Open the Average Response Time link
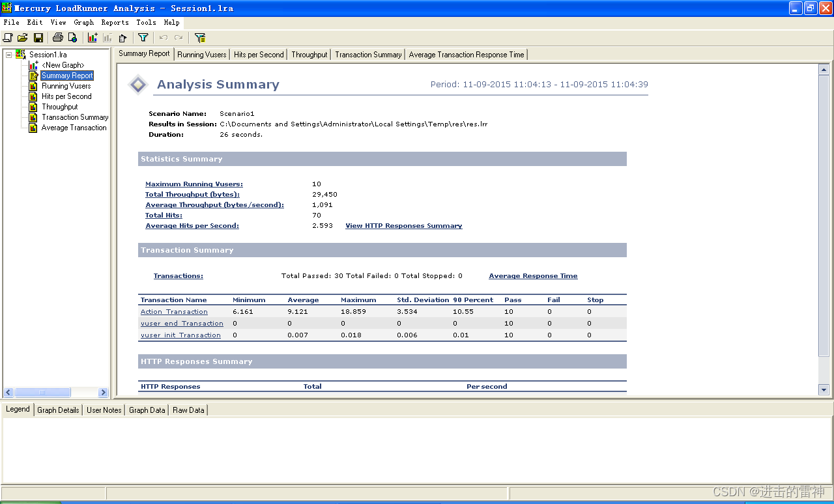 click(533, 276)
